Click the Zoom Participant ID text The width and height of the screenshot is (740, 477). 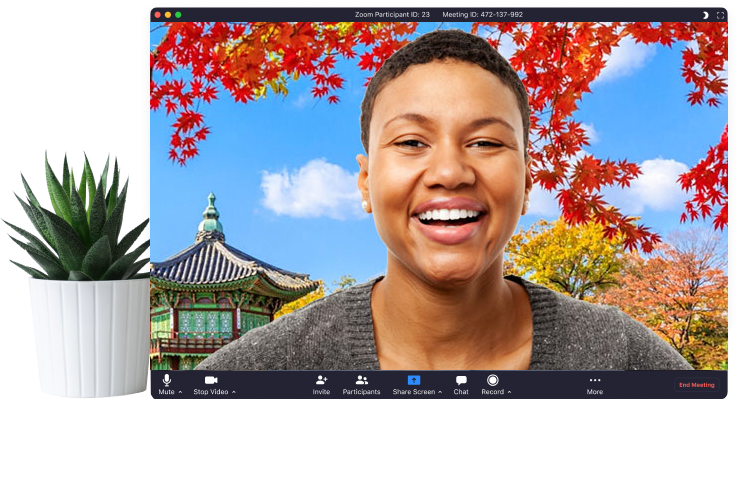[392, 15]
